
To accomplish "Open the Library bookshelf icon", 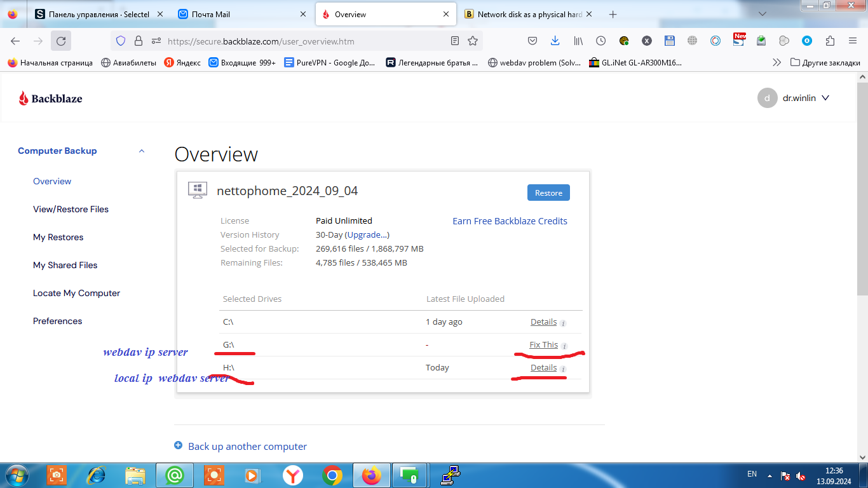I will (578, 41).
